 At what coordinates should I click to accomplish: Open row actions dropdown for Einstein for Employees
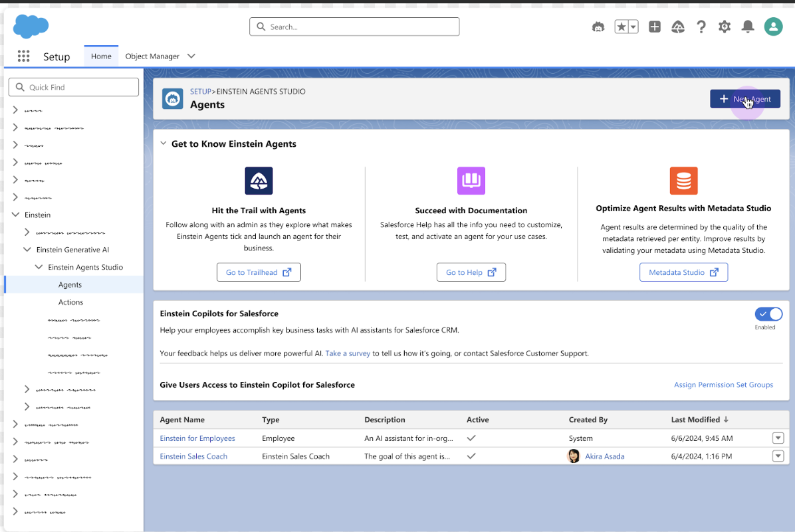pos(778,438)
